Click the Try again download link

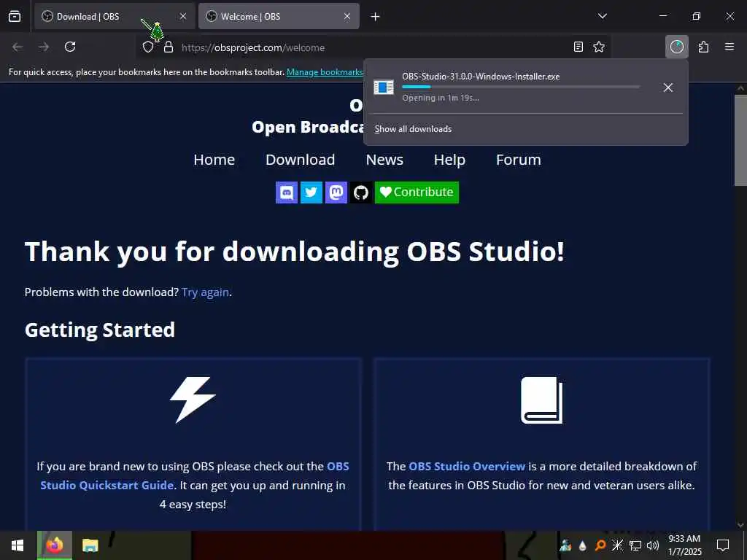point(205,292)
